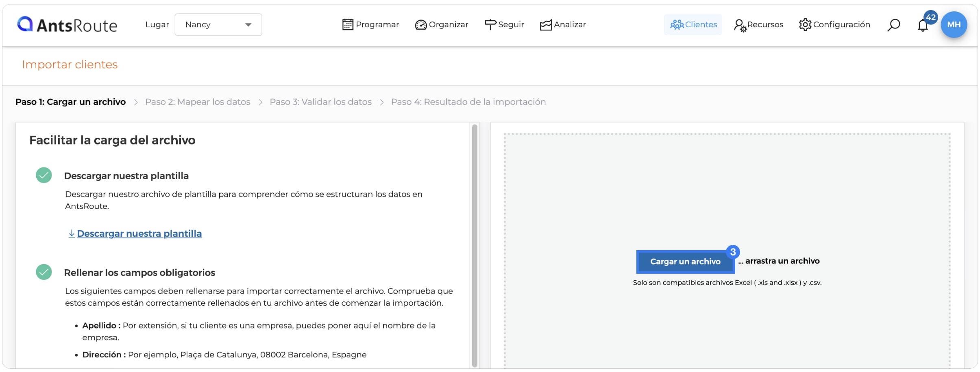The image size is (980, 372).
Task: Click the Descargar nuestra plantilla bold heading
Action: click(126, 176)
